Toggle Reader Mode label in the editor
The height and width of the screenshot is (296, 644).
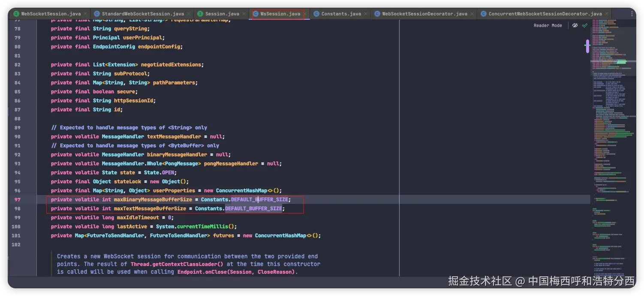tap(548, 25)
